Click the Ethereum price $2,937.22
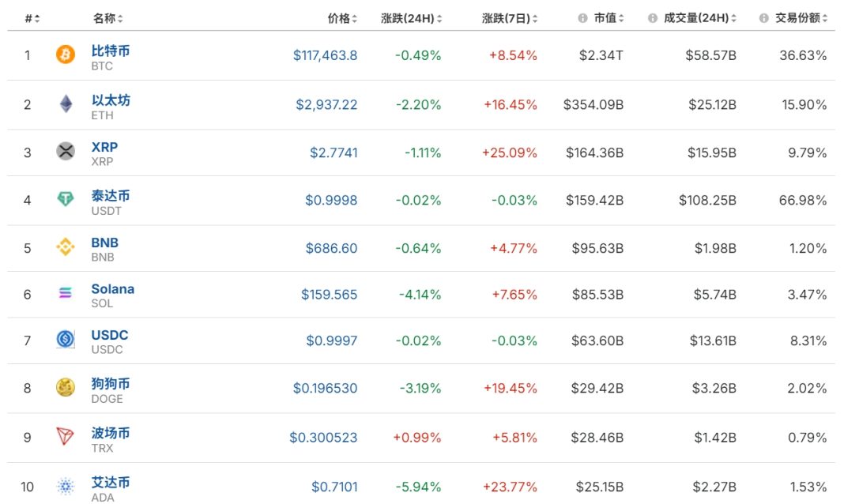The height and width of the screenshot is (504, 844). click(326, 104)
